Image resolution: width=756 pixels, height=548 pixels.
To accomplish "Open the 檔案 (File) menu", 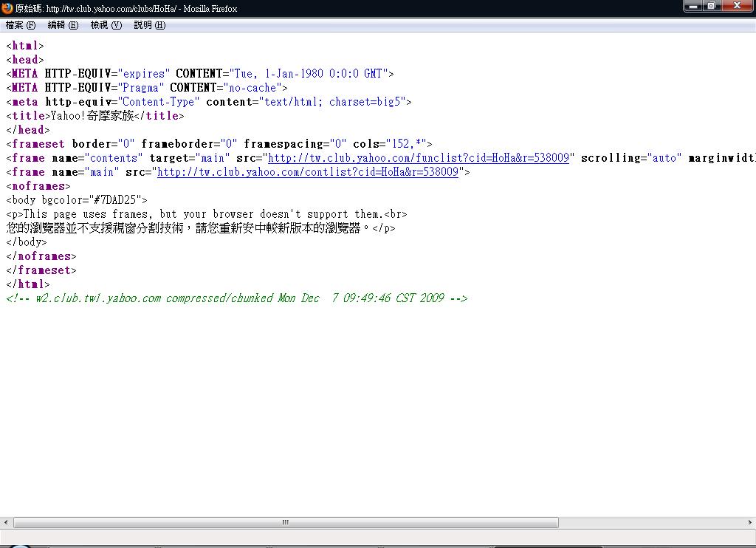I will tap(20, 25).
